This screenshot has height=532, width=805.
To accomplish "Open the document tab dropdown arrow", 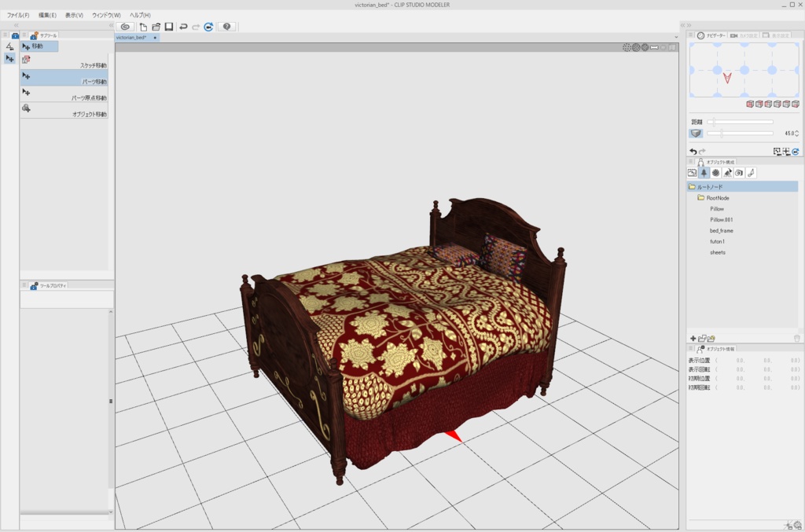I will 675,35.
